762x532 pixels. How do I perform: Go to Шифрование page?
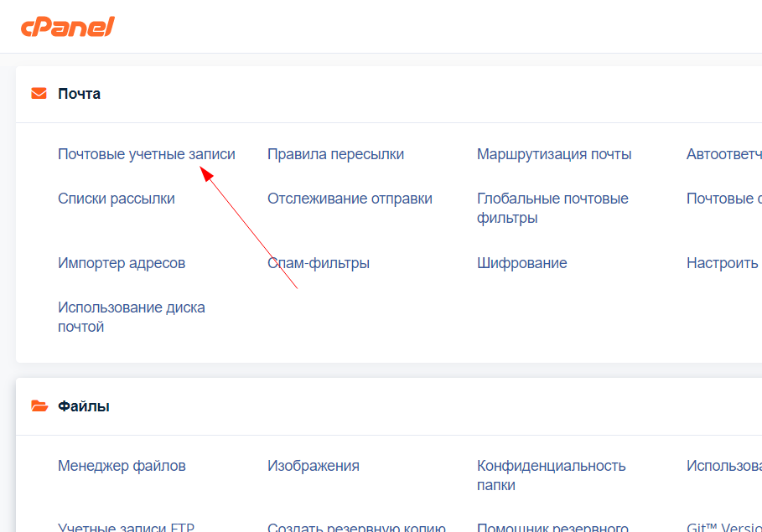(521, 263)
